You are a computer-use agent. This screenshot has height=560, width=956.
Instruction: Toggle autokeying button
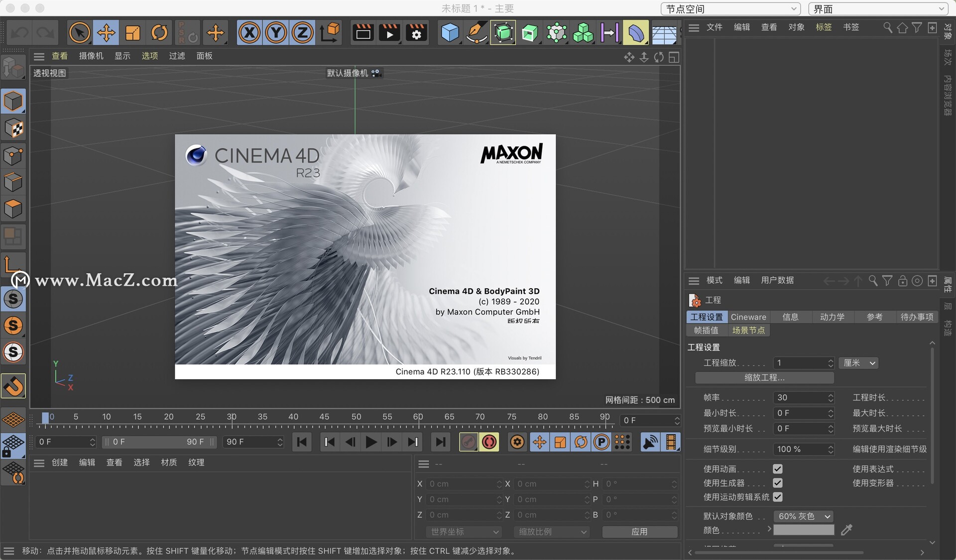489,442
